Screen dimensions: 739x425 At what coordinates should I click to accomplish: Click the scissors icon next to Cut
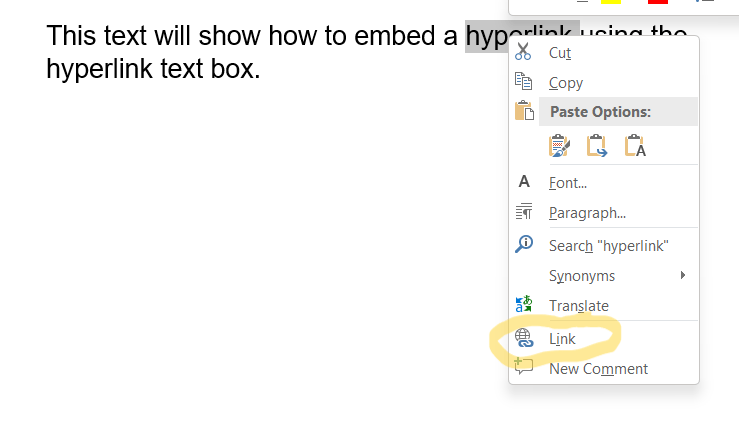(523, 53)
